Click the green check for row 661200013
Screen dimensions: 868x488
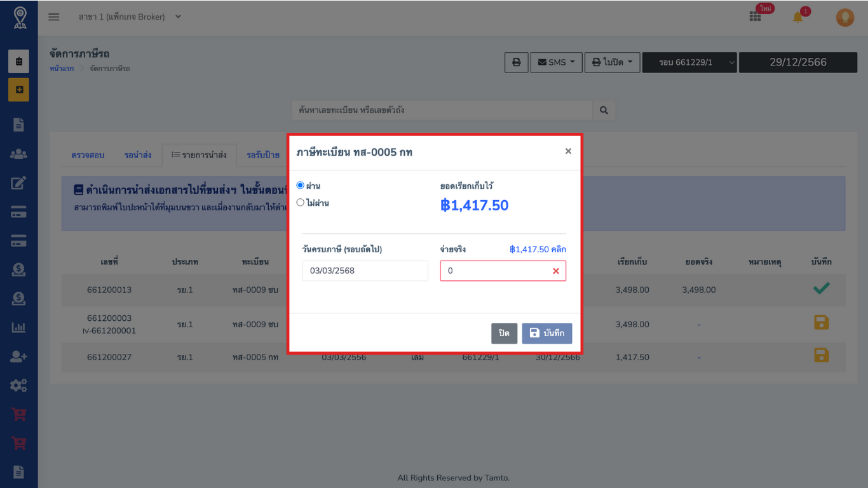pyautogui.click(x=822, y=288)
